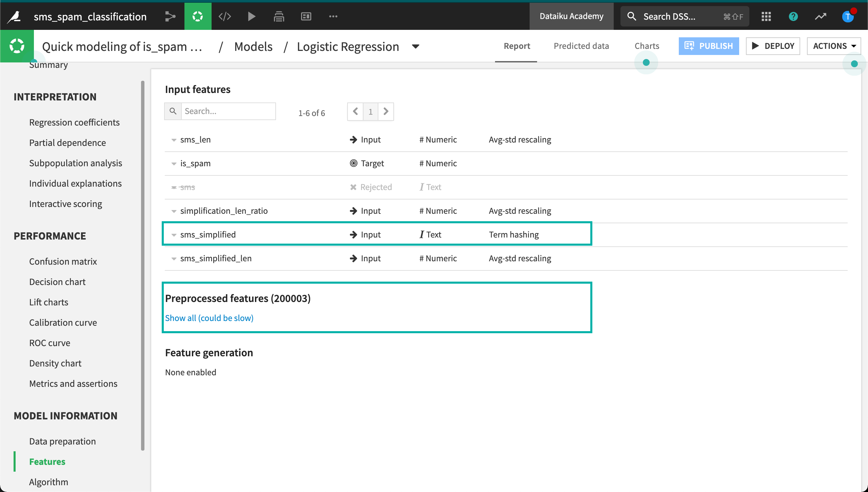
Task: Open the Dashboards icon in navbar
Action: 306,16
